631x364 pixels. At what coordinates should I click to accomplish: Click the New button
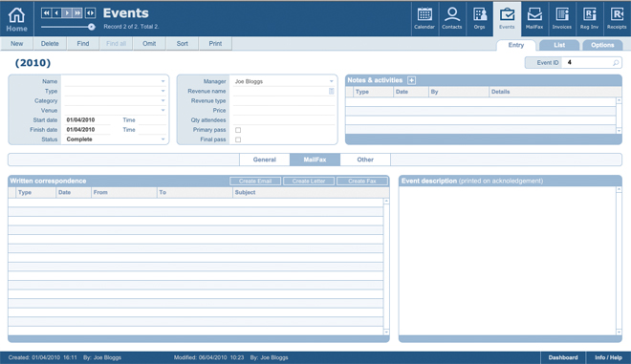click(16, 43)
